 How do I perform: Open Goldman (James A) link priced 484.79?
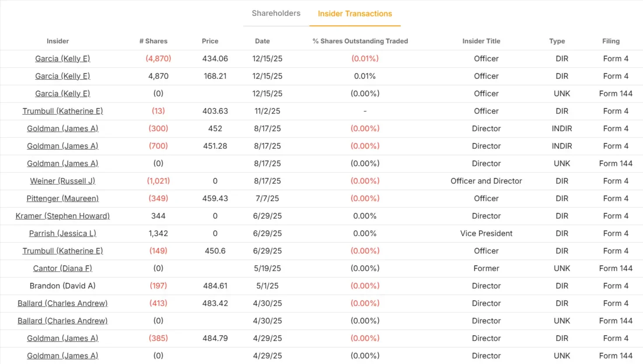coord(63,338)
